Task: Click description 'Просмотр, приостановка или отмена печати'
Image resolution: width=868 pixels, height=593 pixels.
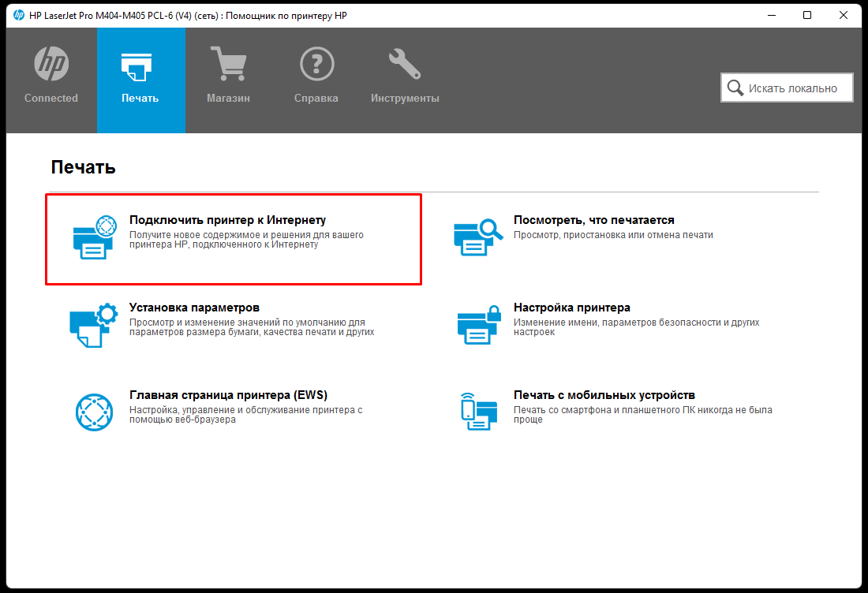Action: 613,234
